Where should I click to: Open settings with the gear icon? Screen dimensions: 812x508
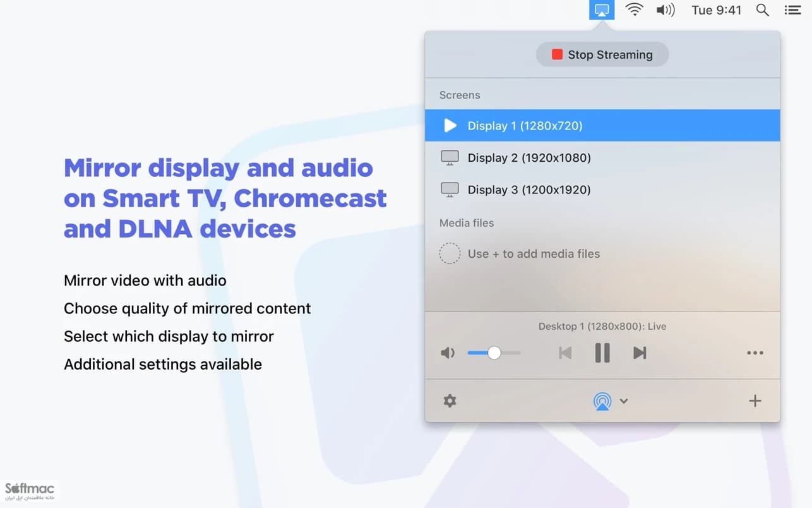450,401
